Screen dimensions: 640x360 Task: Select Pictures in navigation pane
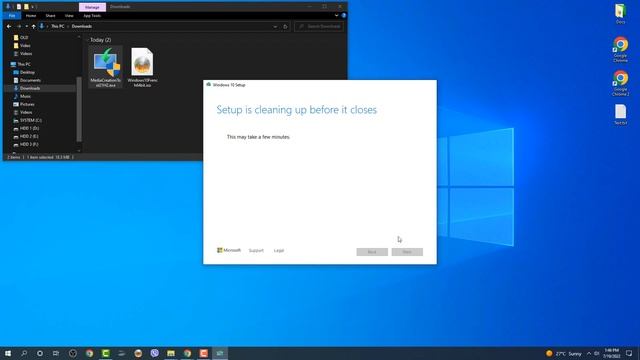[27, 104]
